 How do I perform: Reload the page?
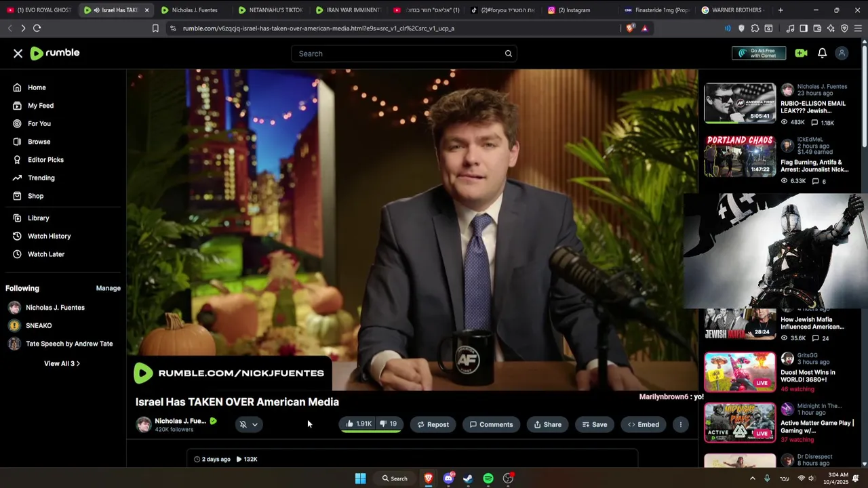click(37, 28)
